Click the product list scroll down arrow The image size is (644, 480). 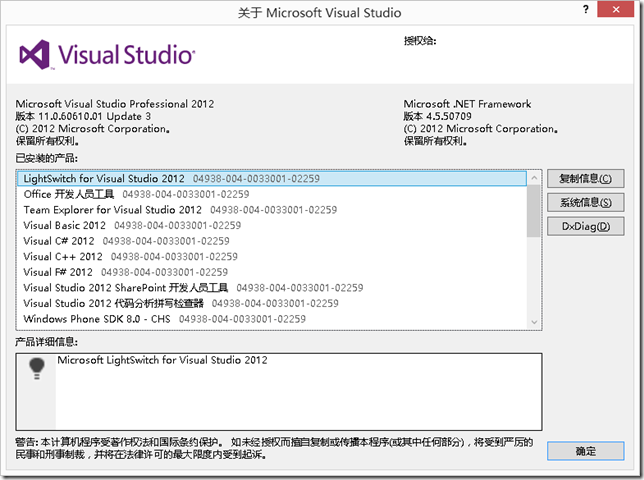[x=534, y=322]
